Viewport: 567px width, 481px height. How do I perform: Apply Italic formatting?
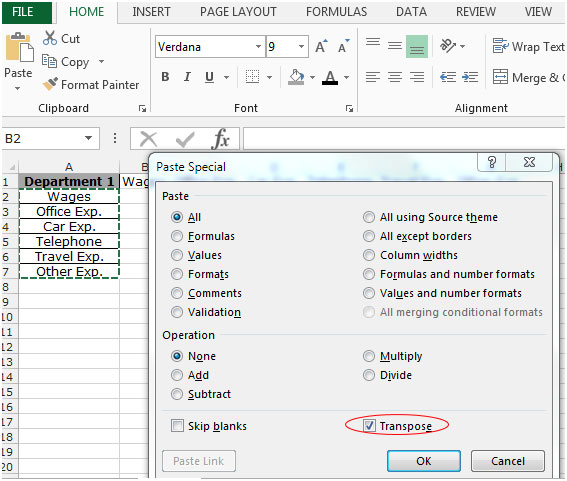tap(187, 77)
